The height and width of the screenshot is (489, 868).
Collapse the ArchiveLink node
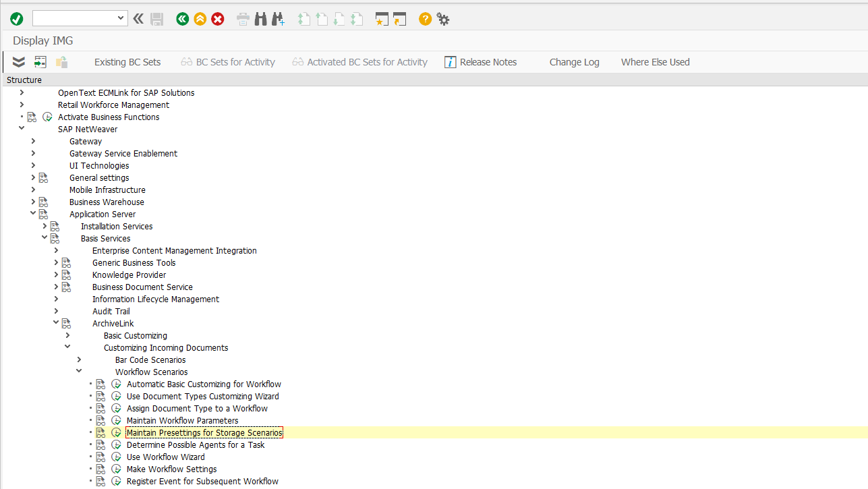click(56, 323)
